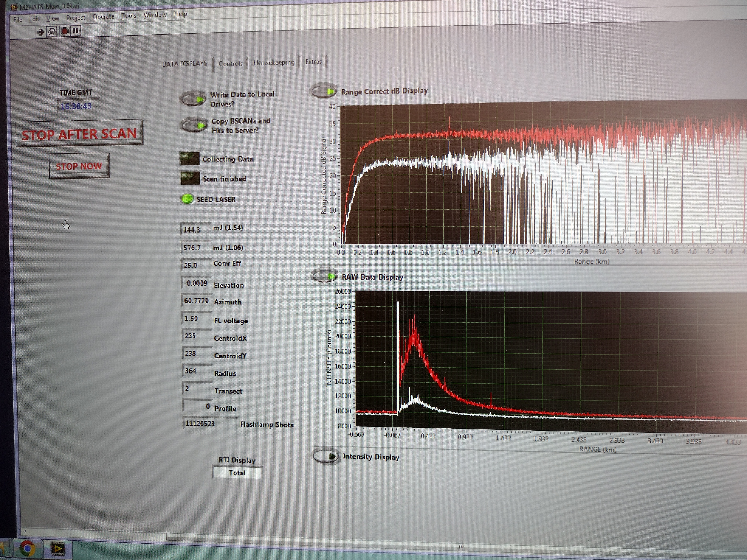Click the Collecting Data indicator light
This screenshot has height=560, width=747.
click(x=190, y=158)
